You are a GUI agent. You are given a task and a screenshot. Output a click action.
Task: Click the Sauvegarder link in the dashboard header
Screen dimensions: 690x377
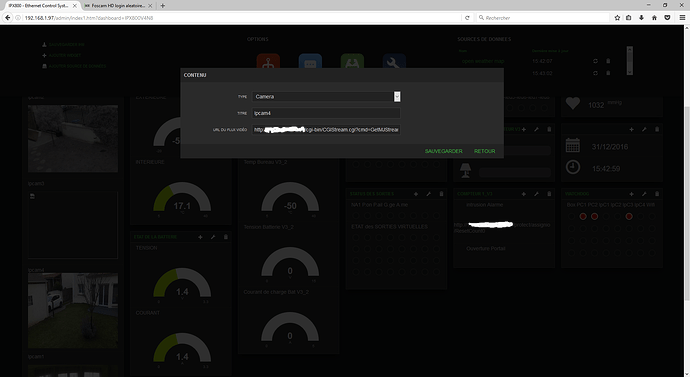pos(66,44)
